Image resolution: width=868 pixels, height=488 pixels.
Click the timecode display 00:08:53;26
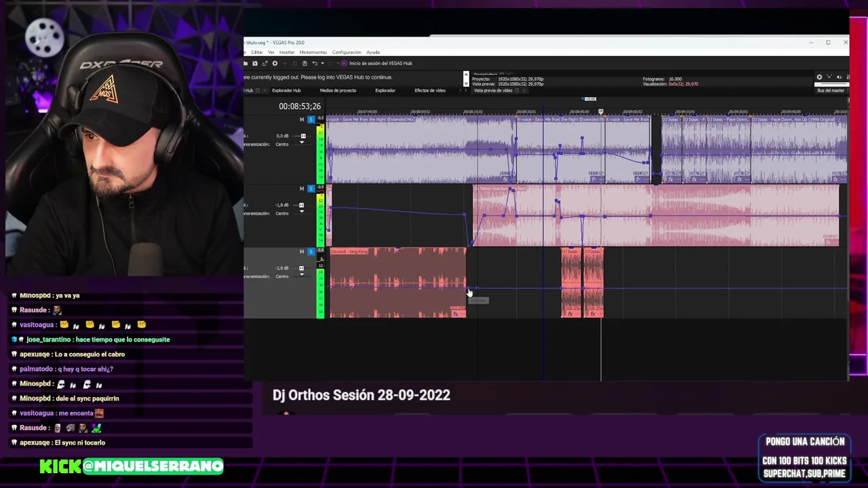point(299,106)
